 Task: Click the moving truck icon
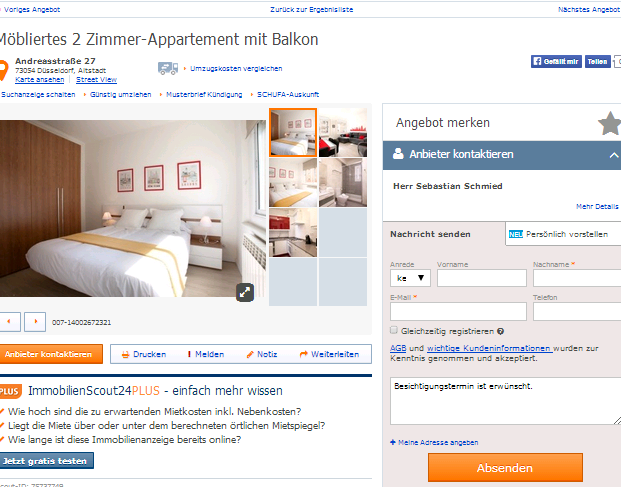pos(168,68)
